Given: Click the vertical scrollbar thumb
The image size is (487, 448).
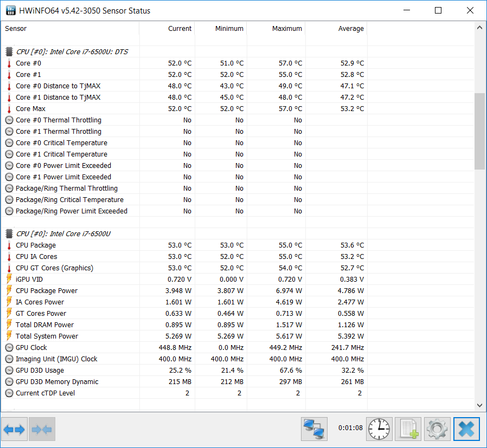Looking at the screenshot, I should (x=479, y=131).
